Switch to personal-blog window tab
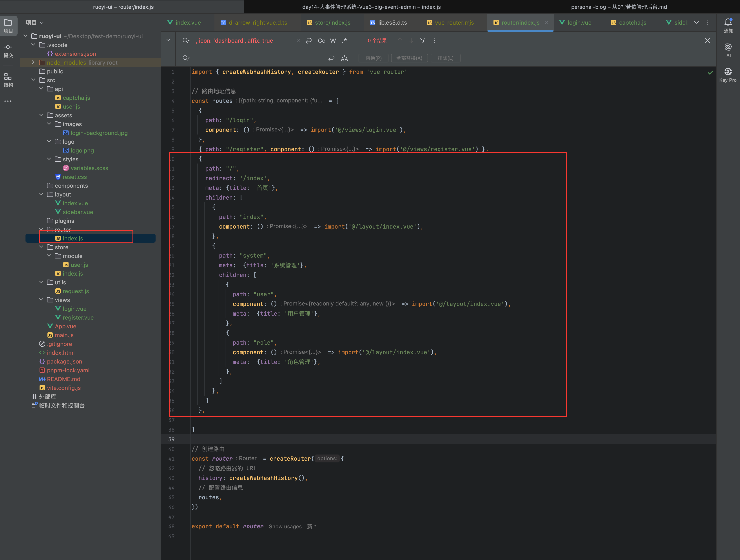740x560 pixels. pos(618,7)
